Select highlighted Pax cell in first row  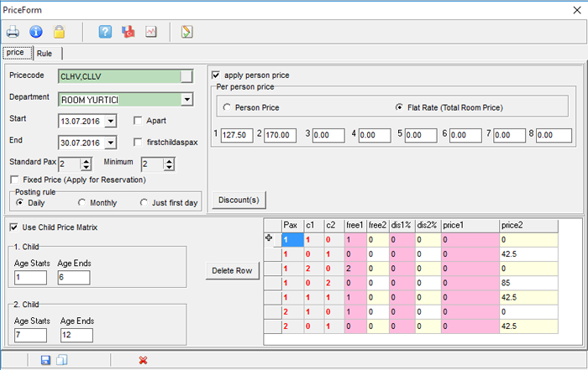coord(292,240)
